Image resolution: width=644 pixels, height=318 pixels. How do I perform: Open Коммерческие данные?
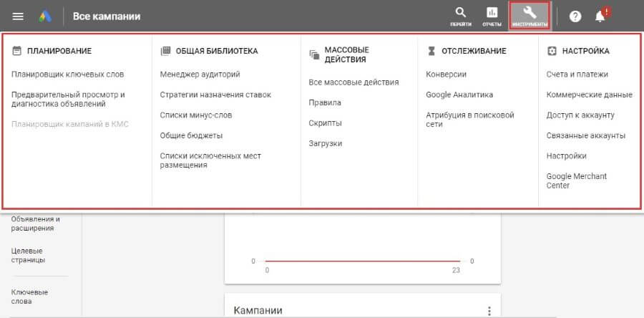click(x=590, y=95)
